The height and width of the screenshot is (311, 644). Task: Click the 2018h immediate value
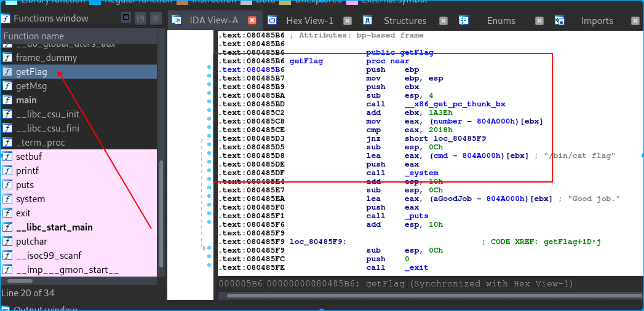(439, 130)
